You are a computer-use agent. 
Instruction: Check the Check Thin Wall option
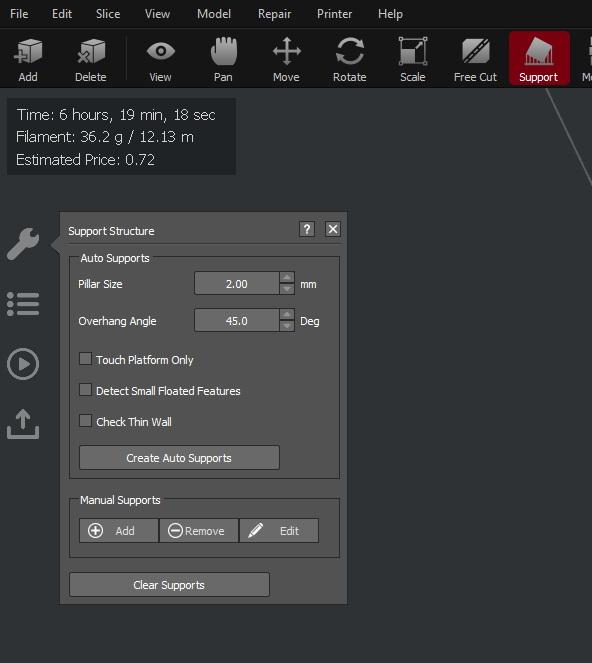(85, 421)
